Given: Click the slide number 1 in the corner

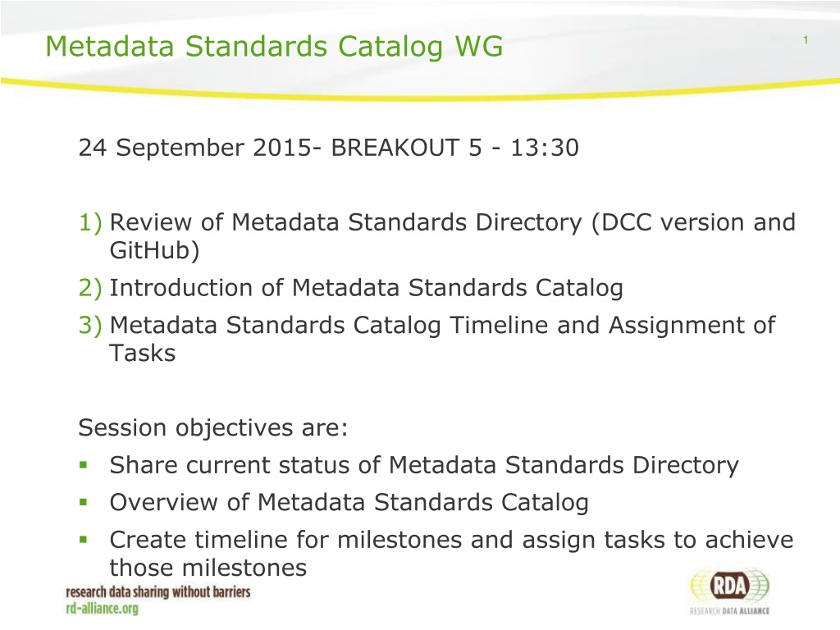Looking at the screenshot, I should point(807,41).
